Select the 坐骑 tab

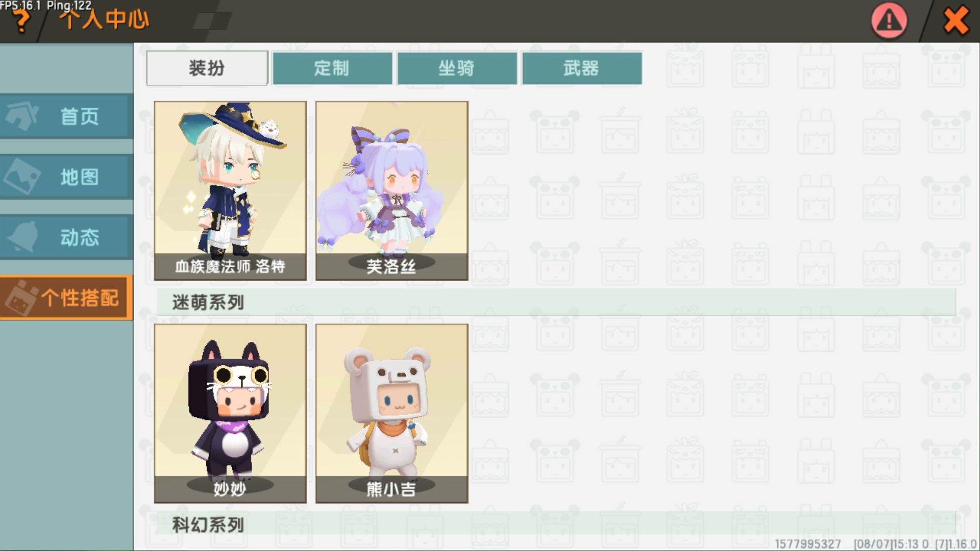(457, 68)
